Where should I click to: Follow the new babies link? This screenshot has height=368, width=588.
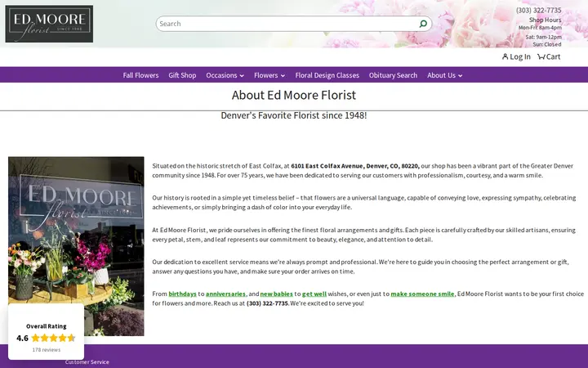[x=276, y=294]
